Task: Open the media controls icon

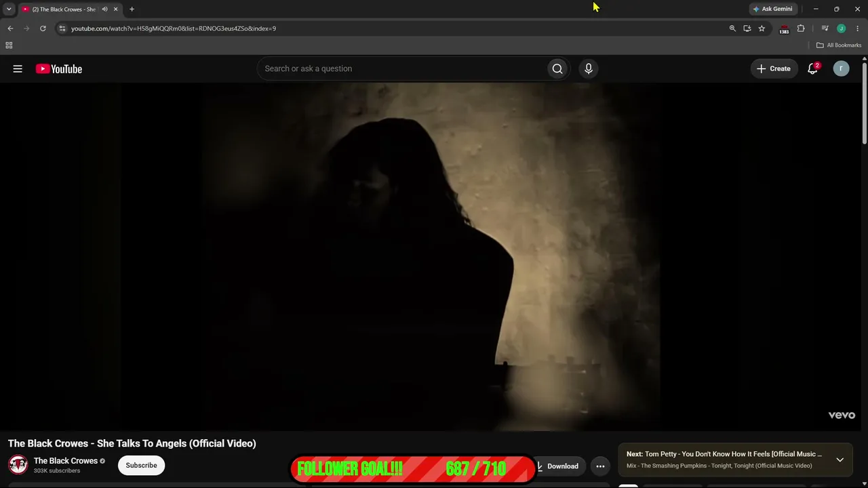Action: pyautogui.click(x=825, y=28)
